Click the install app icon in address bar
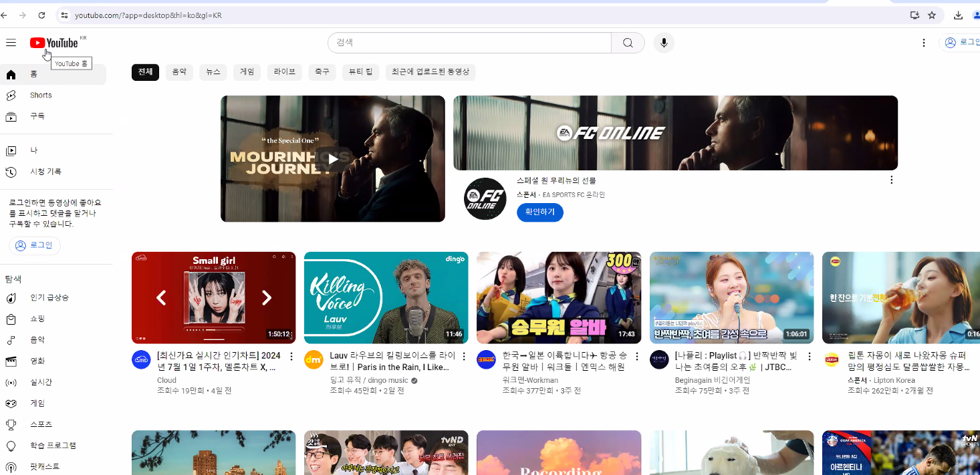The height and width of the screenshot is (475, 980). click(x=914, y=15)
